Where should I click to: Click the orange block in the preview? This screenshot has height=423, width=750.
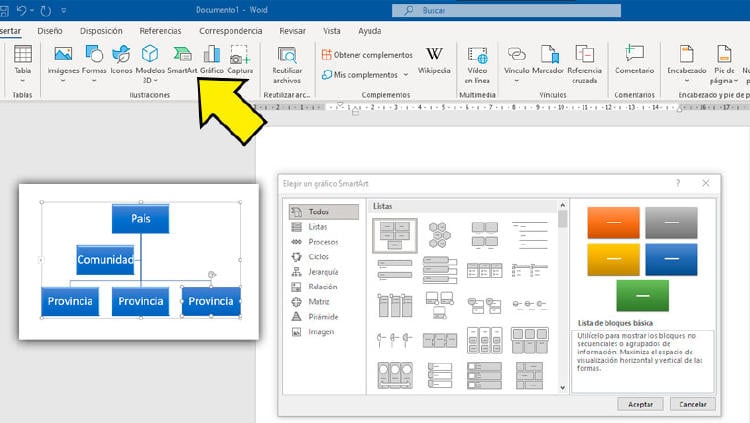pyautogui.click(x=605, y=222)
